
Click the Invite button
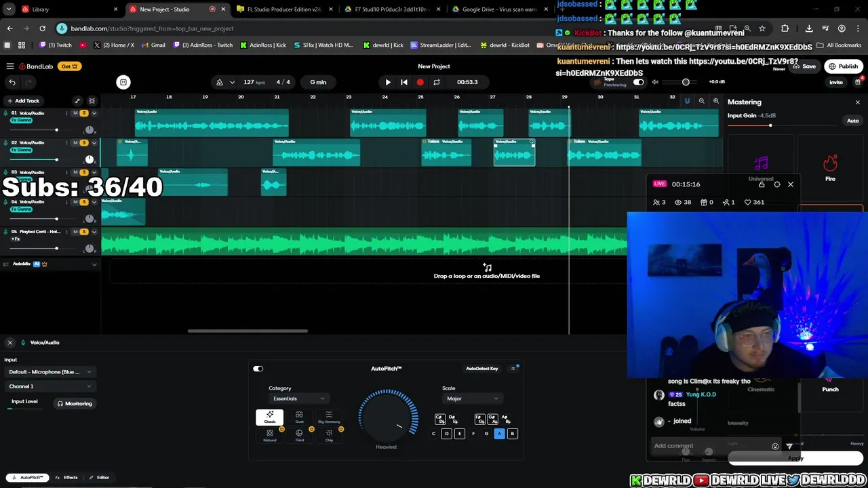[835, 83]
